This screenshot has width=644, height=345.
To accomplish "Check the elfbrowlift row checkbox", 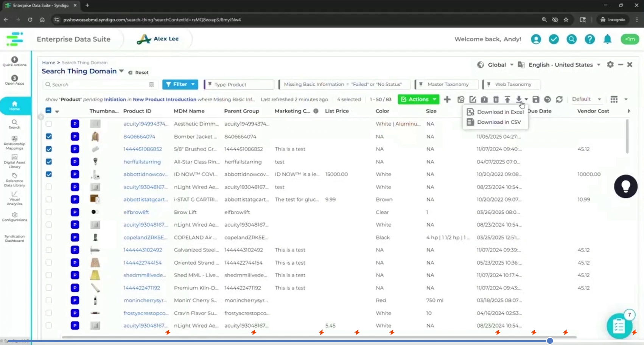I will [x=48, y=212].
